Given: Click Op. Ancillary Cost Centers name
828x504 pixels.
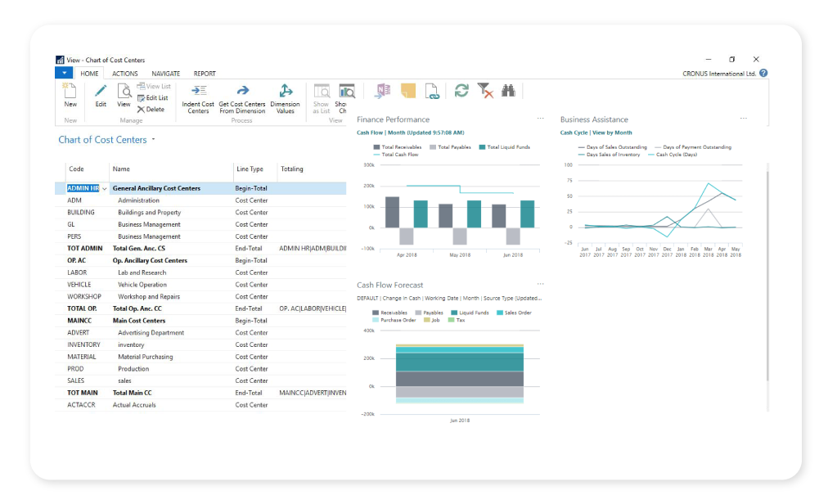Looking at the screenshot, I should (150, 260).
